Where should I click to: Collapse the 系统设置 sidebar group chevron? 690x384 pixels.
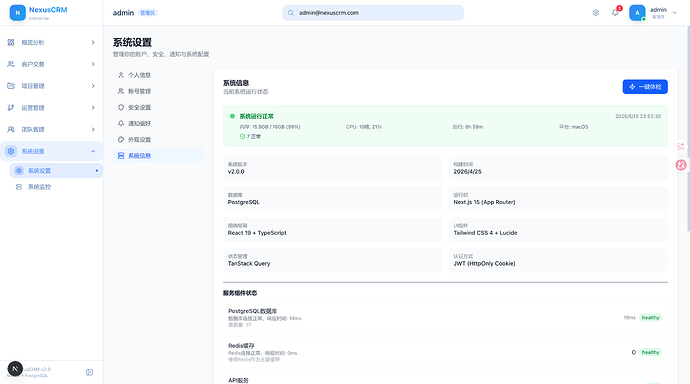(93, 151)
